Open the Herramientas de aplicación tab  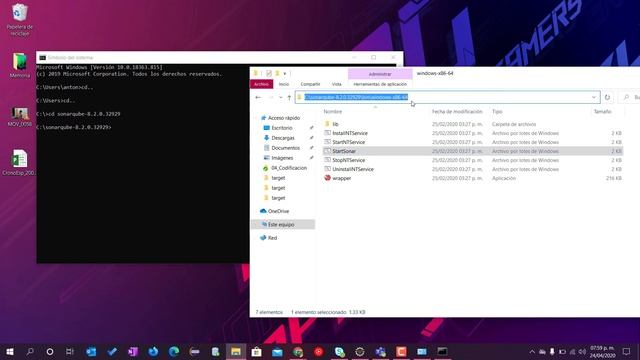click(x=380, y=84)
